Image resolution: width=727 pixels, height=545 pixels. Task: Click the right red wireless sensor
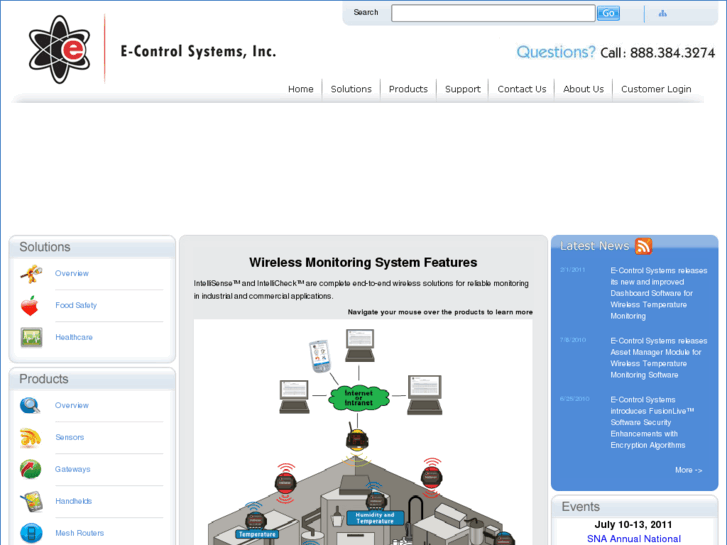click(432, 478)
